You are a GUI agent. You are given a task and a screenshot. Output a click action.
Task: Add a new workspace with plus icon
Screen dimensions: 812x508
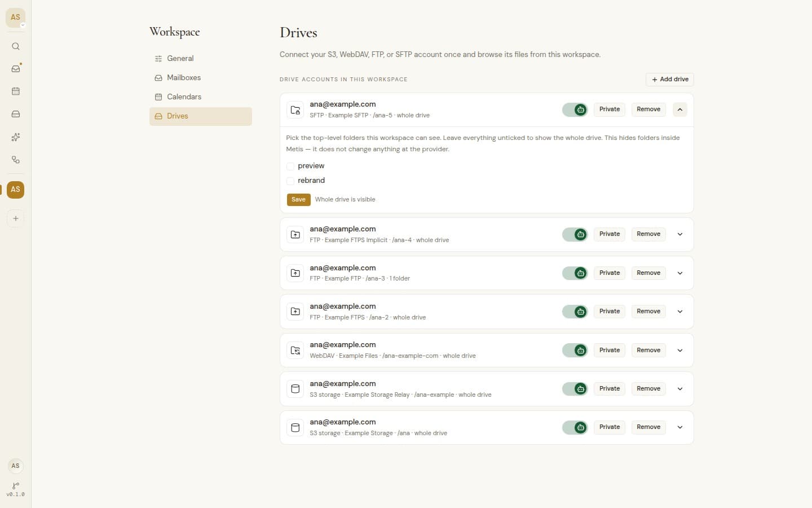click(16, 218)
